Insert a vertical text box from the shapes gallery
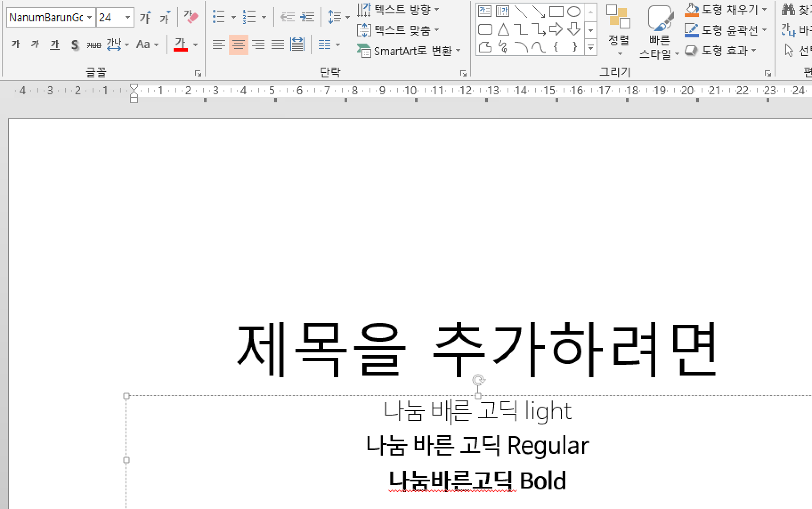This screenshot has width=812, height=509. point(503,11)
